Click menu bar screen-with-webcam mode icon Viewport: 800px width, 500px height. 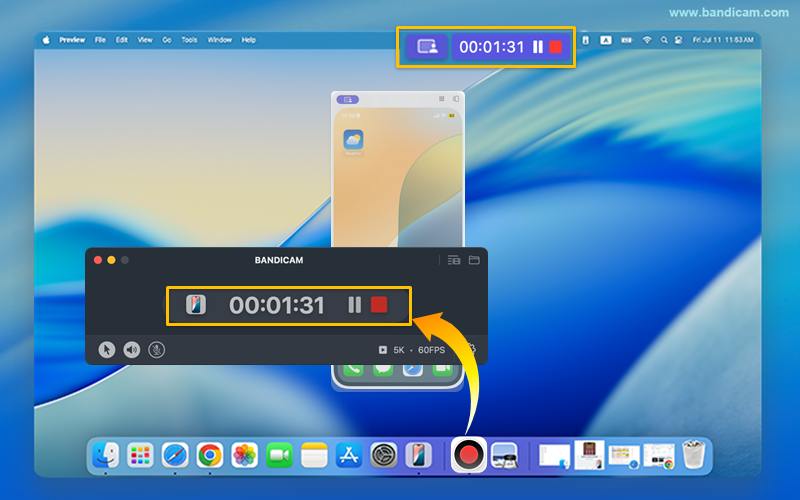pyautogui.click(x=427, y=47)
